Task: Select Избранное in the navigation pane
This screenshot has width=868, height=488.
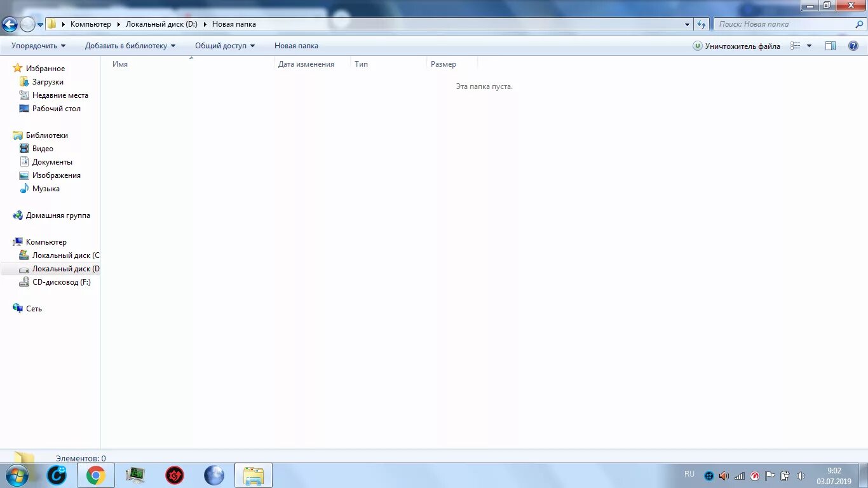Action: (x=45, y=69)
